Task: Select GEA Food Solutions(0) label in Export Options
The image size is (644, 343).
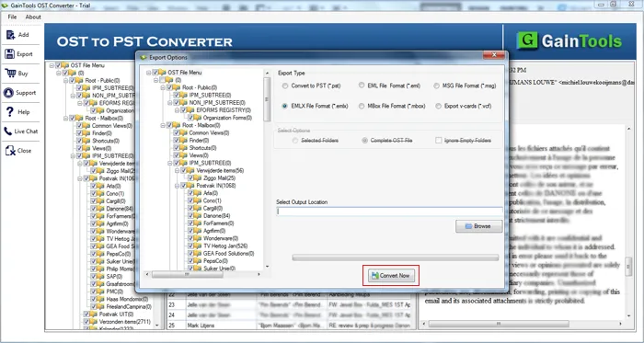Action: pos(228,254)
